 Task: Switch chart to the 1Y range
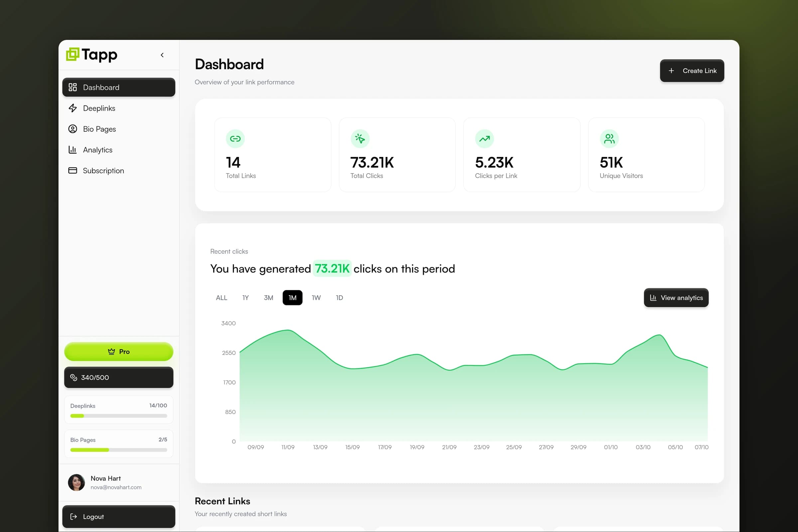pos(245,298)
